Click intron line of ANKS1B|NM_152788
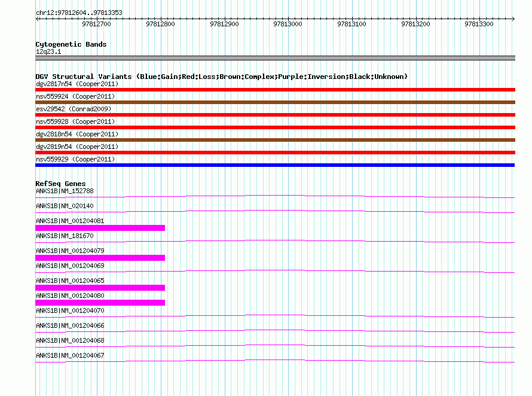The width and height of the screenshot is (532, 396). 275,196
